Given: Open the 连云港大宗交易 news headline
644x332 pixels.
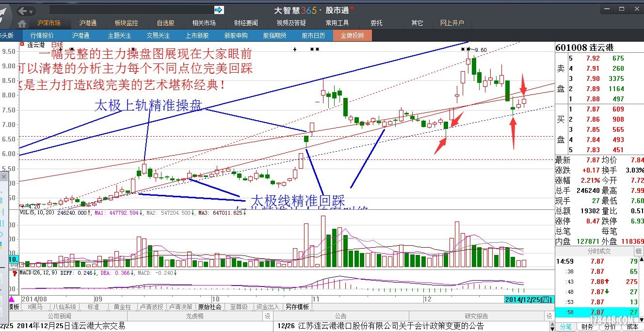Looking at the screenshot, I should tap(71, 326).
